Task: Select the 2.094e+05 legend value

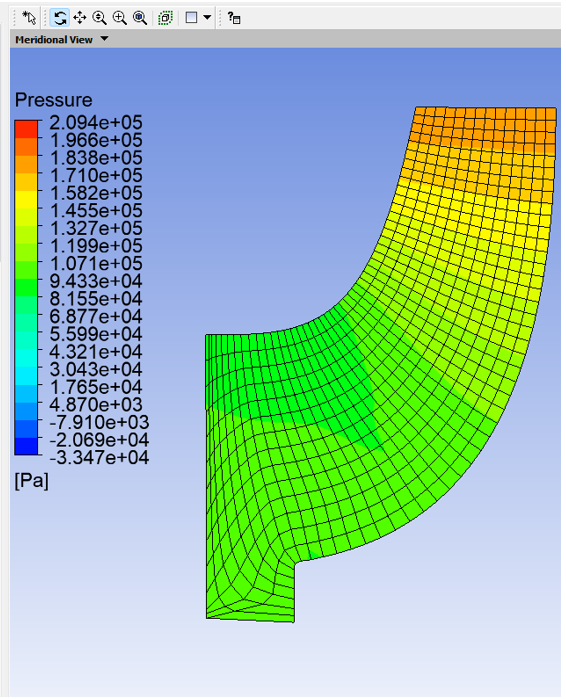Action: (x=96, y=122)
